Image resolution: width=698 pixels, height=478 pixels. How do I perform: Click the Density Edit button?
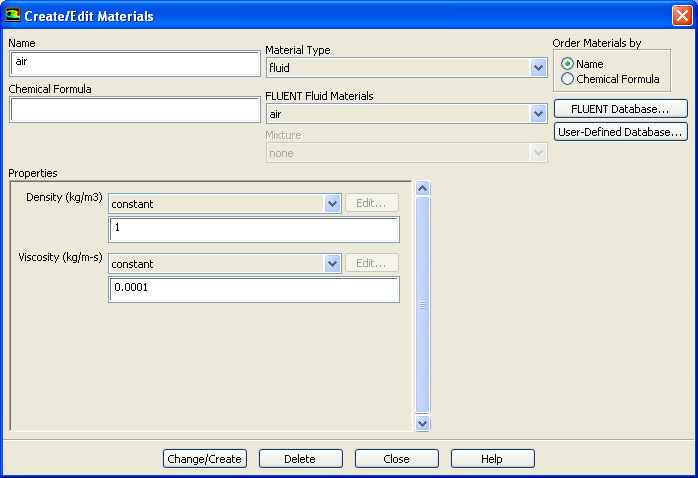[x=372, y=203]
